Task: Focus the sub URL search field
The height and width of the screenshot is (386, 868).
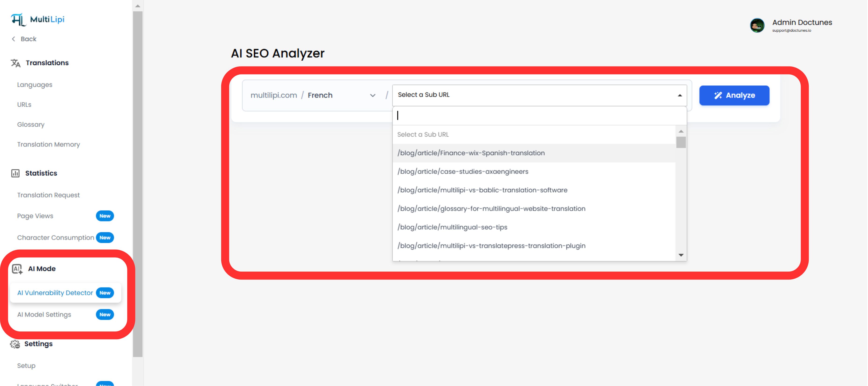Action: click(539, 116)
